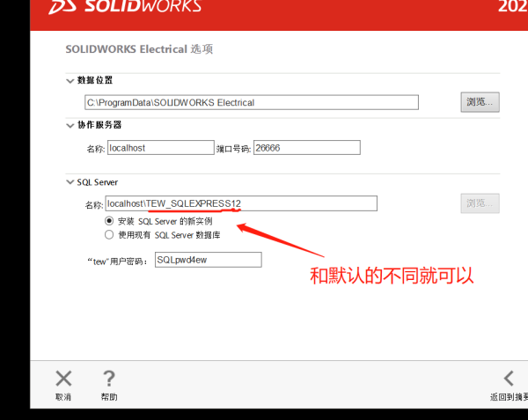The image size is (528, 420).
Task: Collapse the SQL Server section
Action: 70,182
